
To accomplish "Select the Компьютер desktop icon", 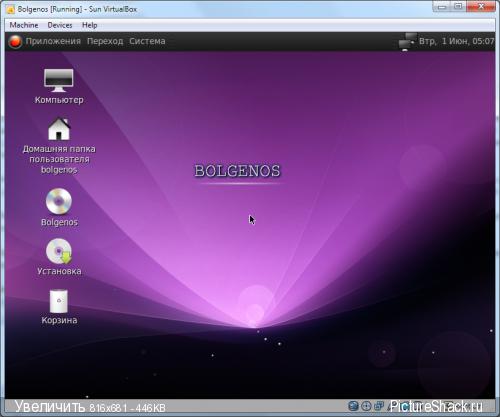I will pyautogui.click(x=59, y=80).
